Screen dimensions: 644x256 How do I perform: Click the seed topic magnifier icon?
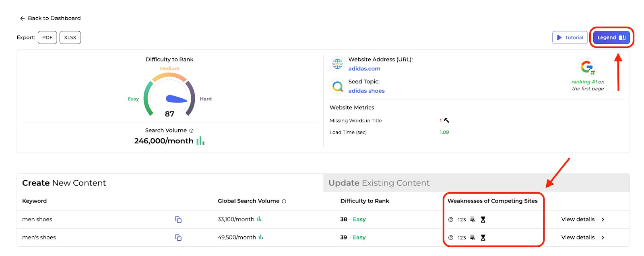[337, 86]
